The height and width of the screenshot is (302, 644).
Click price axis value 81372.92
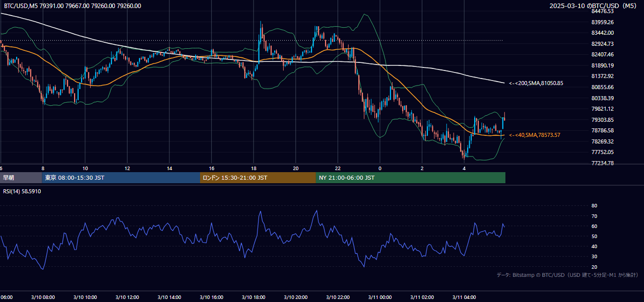click(603, 76)
